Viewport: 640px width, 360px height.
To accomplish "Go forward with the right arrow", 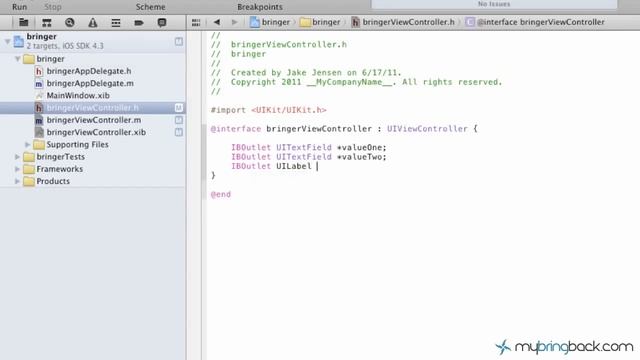I will point(234,22).
